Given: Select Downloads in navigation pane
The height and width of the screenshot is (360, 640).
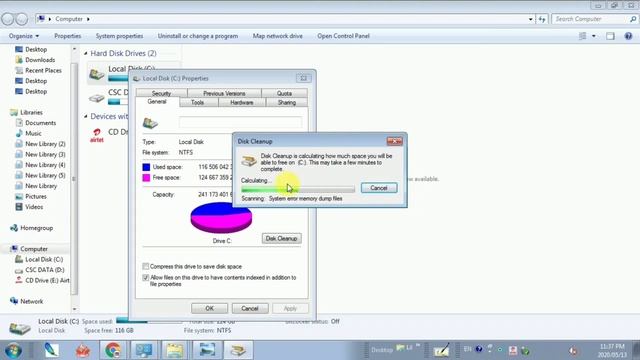Looking at the screenshot, I should pyautogui.click(x=40, y=60).
